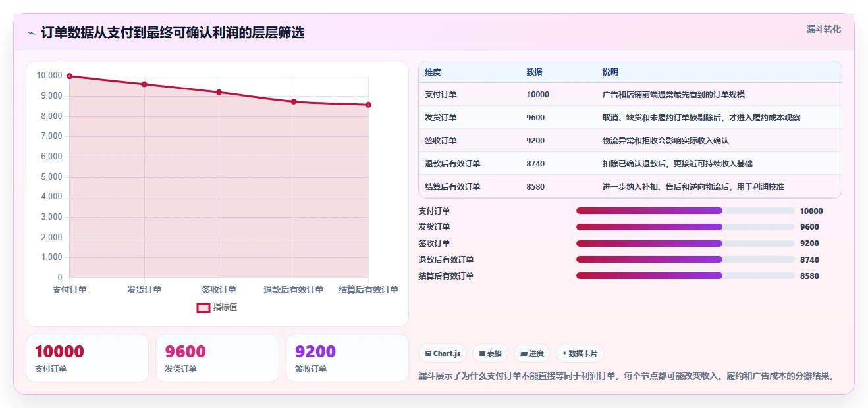Image resolution: width=868 pixels, height=408 pixels.
Task: Click the 签收订单 progress bar
Action: [686, 243]
